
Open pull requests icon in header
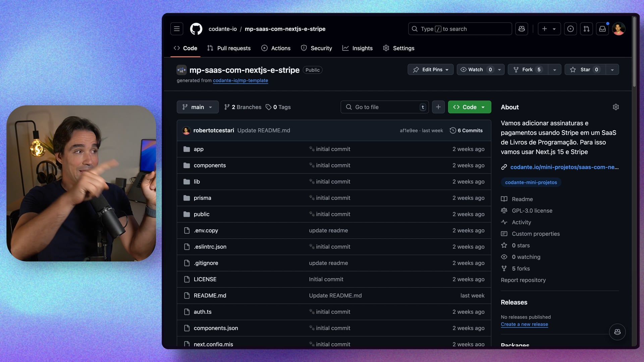(x=586, y=29)
